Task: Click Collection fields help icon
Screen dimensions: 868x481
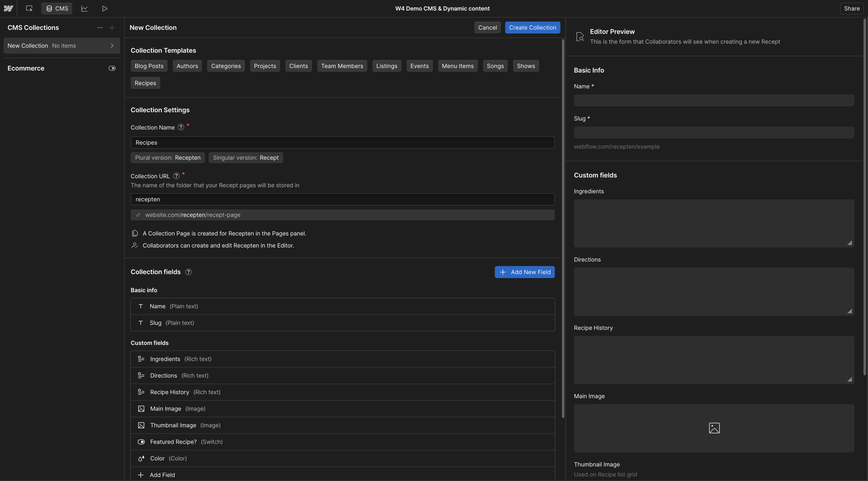Action: click(188, 272)
